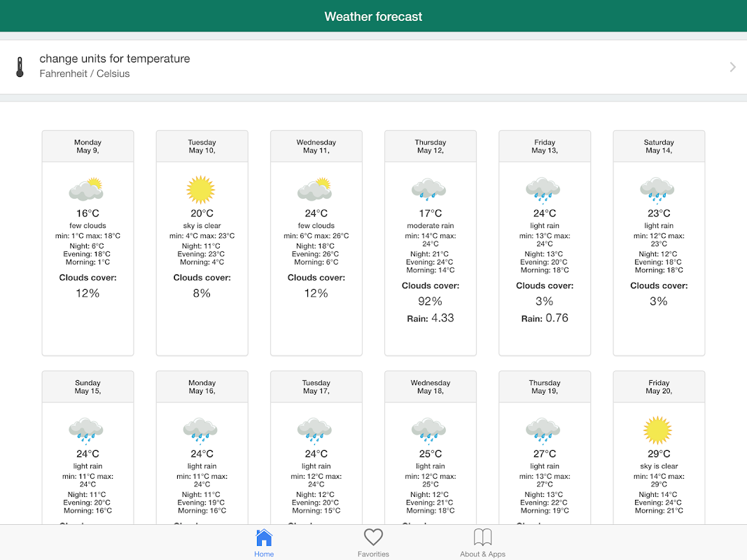Click the Monday May 16 header

click(202, 386)
